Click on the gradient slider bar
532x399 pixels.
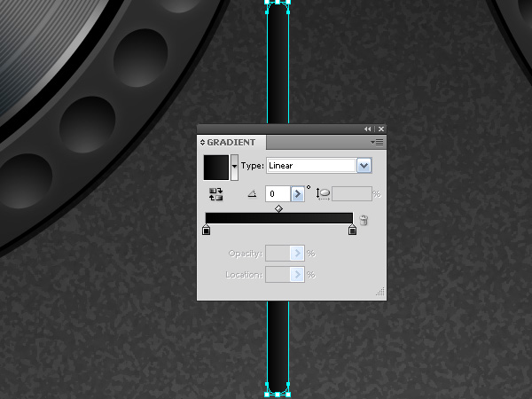279,218
